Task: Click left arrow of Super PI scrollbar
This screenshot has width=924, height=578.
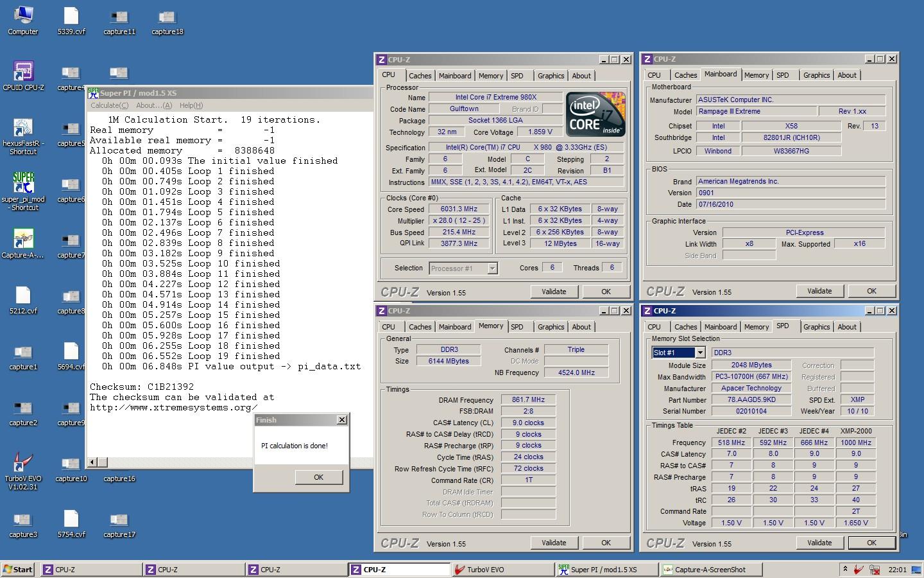Action: pyautogui.click(x=93, y=462)
